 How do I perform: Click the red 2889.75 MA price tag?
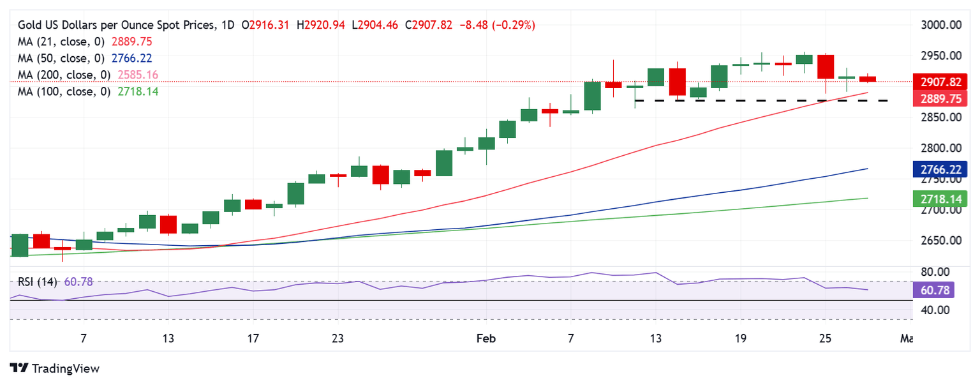click(941, 98)
